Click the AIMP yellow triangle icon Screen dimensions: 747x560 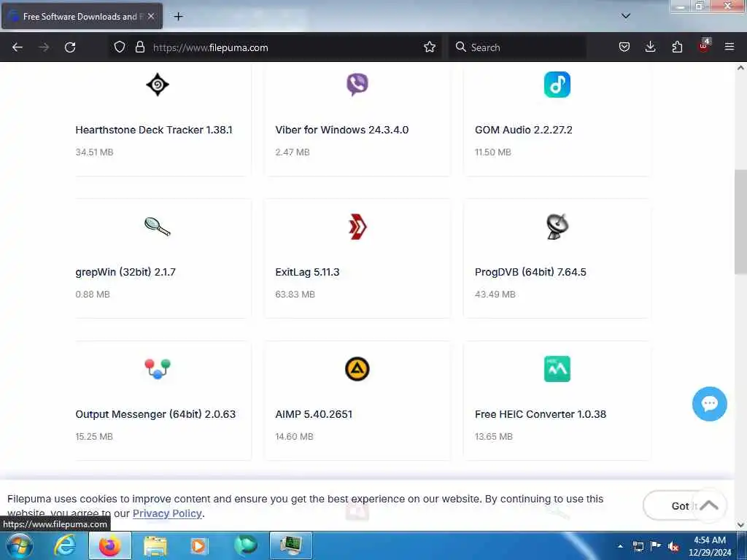[x=357, y=369]
